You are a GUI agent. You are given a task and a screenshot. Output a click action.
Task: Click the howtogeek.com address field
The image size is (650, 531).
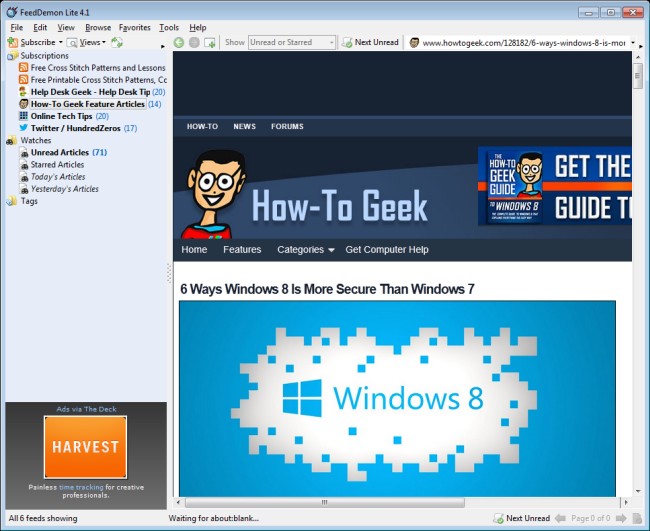[524, 43]
